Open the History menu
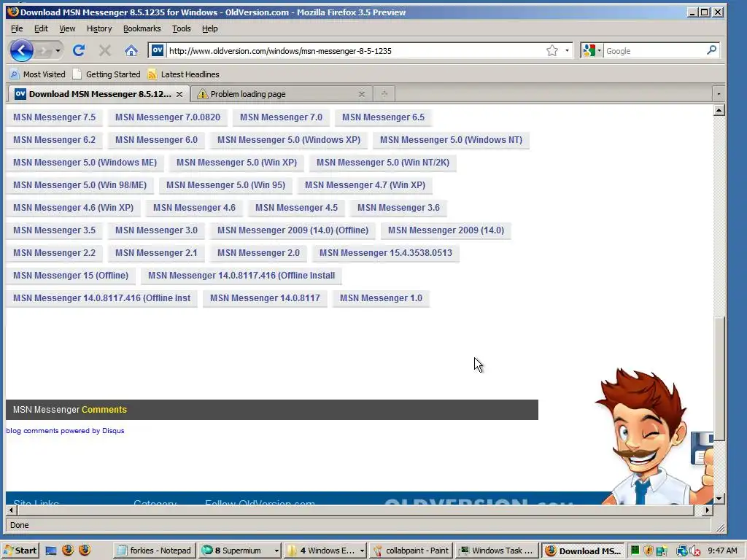Screen dimensions: 747x560 [x=99, y=28]
